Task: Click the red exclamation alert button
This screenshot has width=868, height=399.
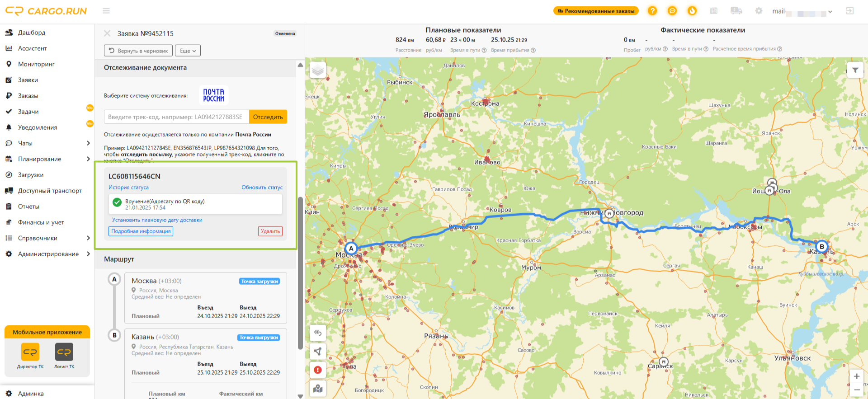Action: [x=318, y=370]
